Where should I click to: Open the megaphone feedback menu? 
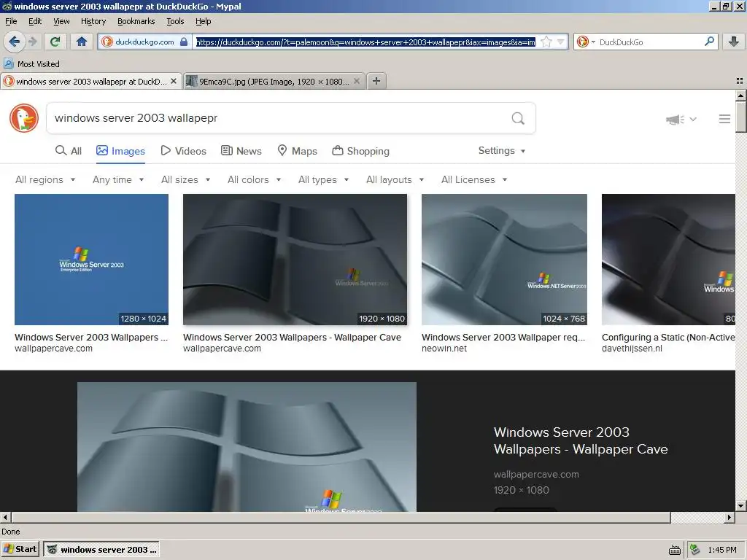681,119
